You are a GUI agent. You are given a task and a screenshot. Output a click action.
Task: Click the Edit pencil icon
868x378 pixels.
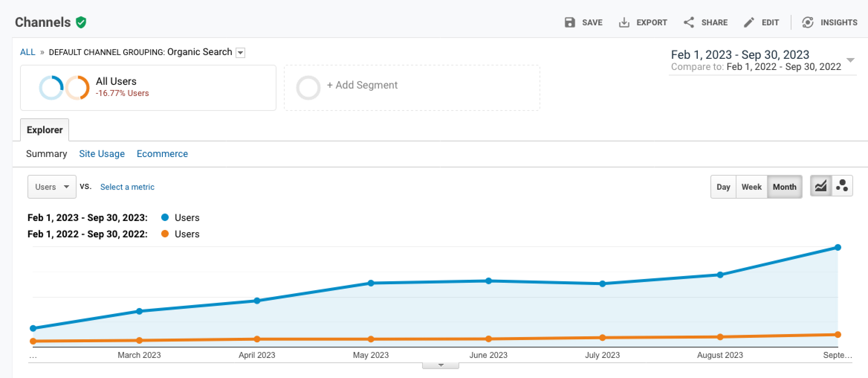[749, 22]
